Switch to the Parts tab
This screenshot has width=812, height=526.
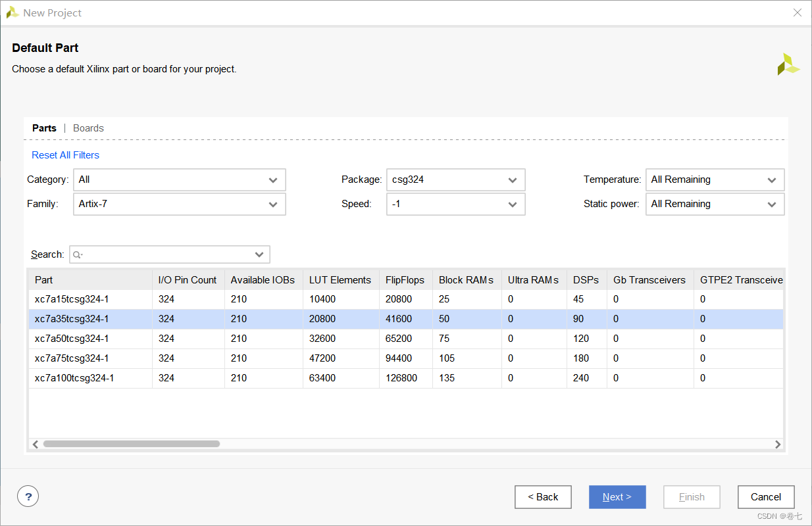click(44, 128)
